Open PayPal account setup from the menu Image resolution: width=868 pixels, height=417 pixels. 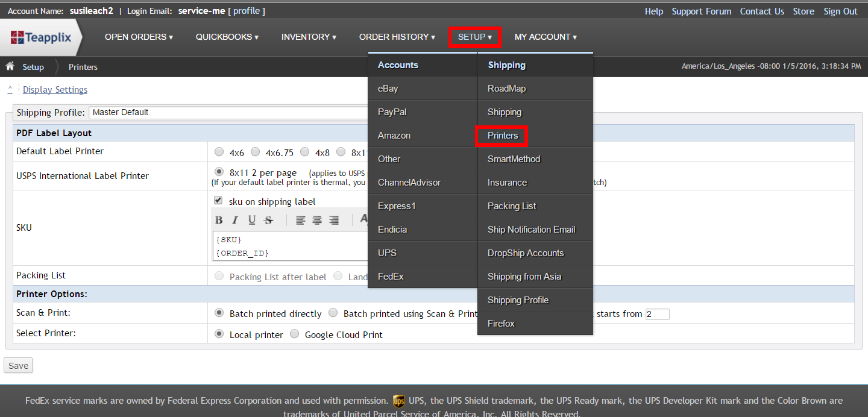point(423,112)
